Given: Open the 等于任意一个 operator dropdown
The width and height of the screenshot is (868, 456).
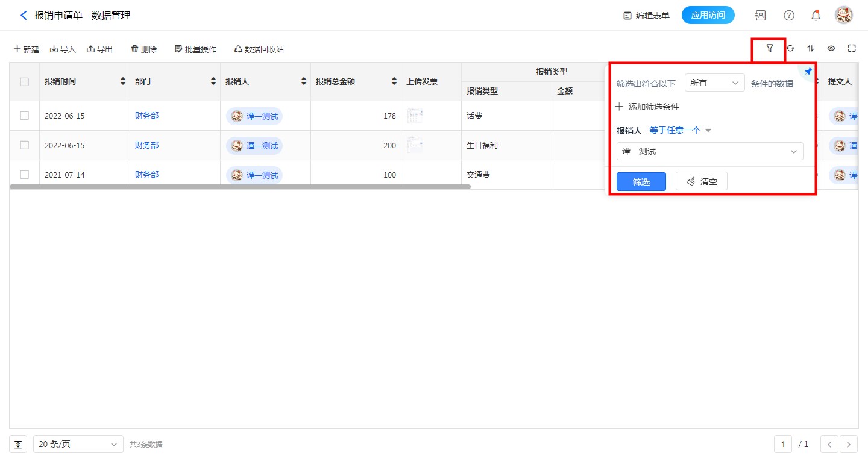Looking at the screenshot, I should 681,130.
